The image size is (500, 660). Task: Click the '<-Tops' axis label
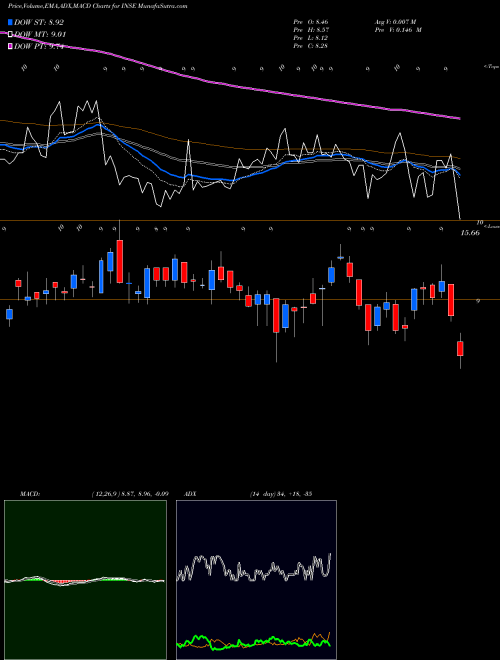coord(491,67)
